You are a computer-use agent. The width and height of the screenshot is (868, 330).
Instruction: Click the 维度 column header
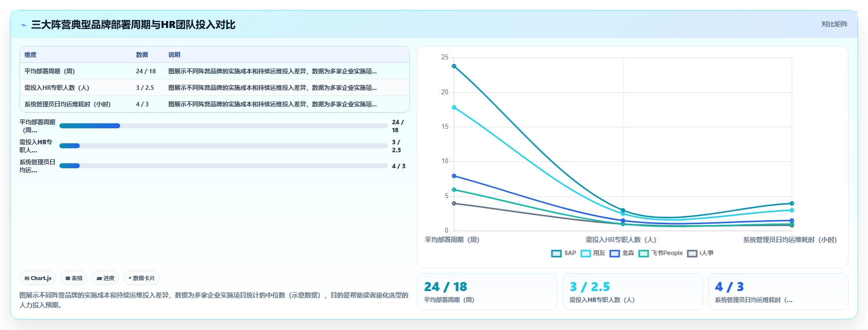(x=30, y=55)
